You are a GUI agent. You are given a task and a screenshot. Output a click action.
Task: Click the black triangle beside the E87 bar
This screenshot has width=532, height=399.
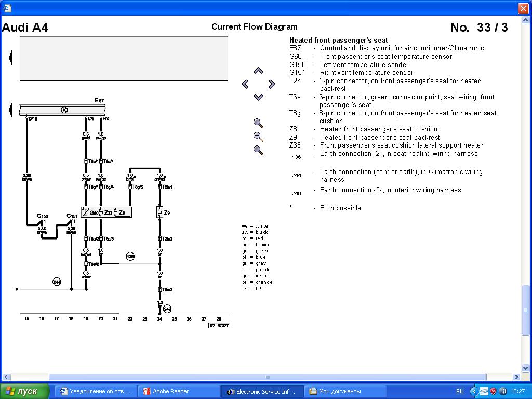10,110
